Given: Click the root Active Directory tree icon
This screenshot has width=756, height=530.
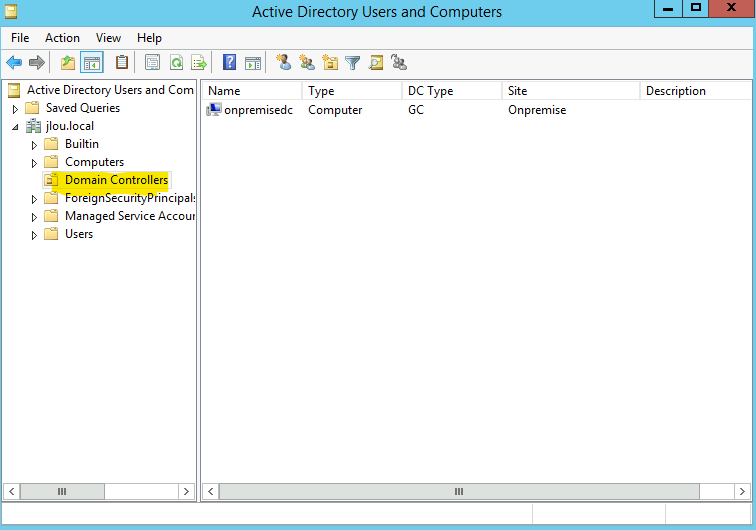Looking at the screenshot, I should coord(14,90).
